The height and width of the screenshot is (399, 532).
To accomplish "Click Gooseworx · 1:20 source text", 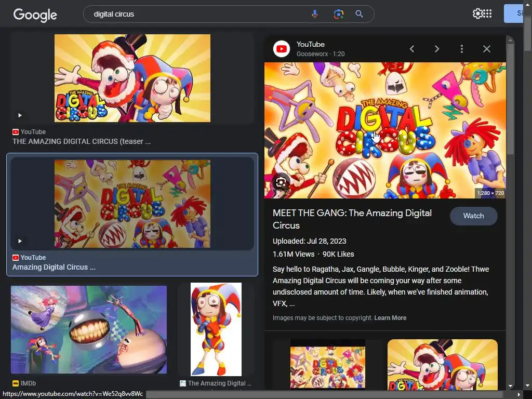I will [x=321, y=54].
